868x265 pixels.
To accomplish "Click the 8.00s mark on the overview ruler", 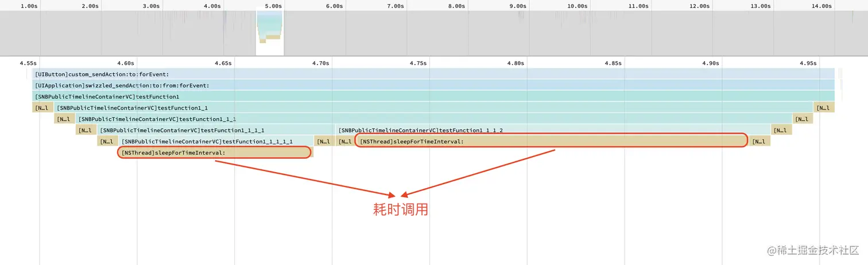I will click(x=456, y=6).
